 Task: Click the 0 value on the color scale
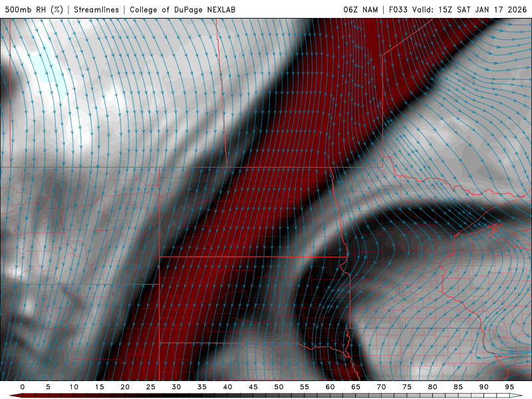(23, 387)
